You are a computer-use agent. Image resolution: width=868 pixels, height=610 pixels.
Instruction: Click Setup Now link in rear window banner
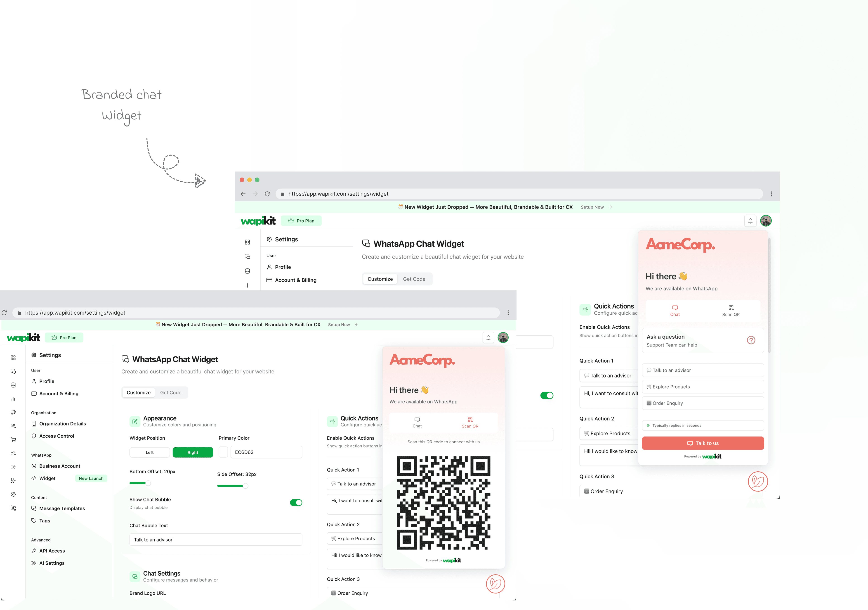click(596, 207)
